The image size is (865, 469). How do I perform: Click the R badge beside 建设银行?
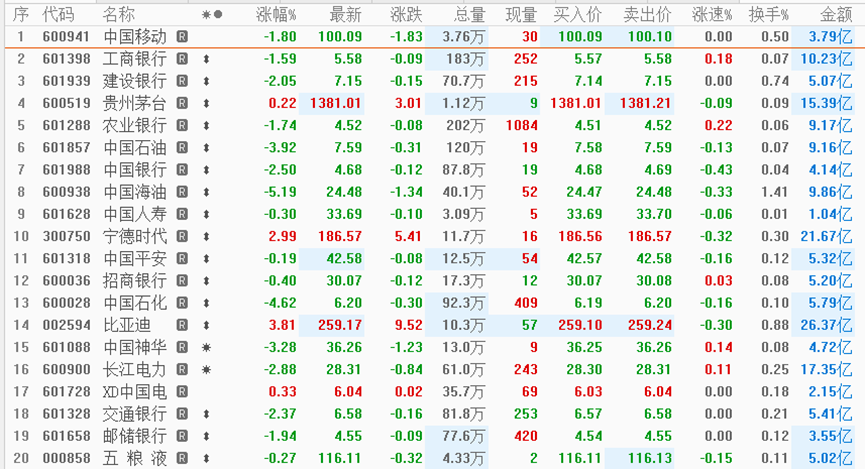point(182,81)
